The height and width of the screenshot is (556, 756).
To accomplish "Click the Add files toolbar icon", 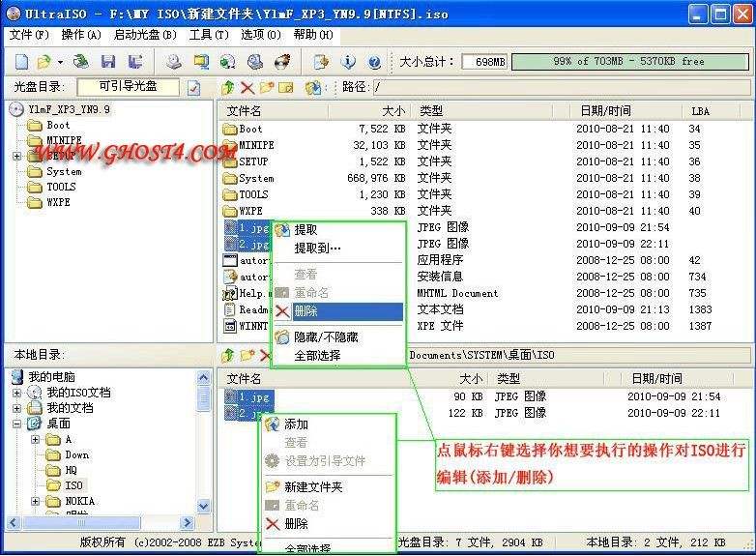I will pos(321,62).
